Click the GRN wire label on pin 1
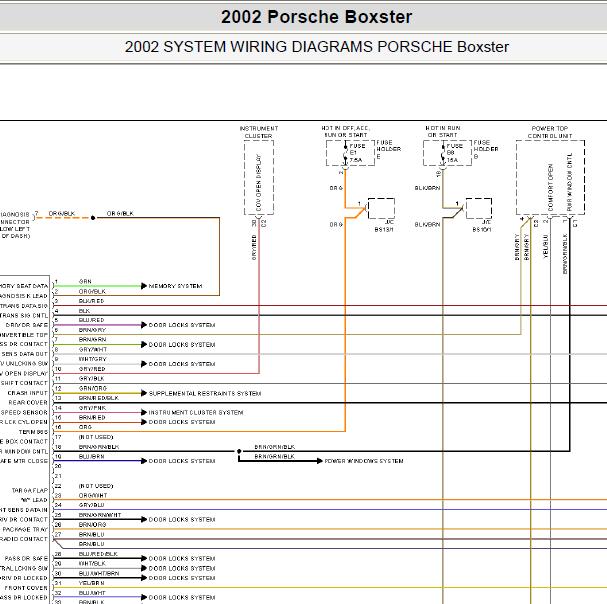Image resolution: width=607 pixels, height=604 pixels. tap(85, 281)
